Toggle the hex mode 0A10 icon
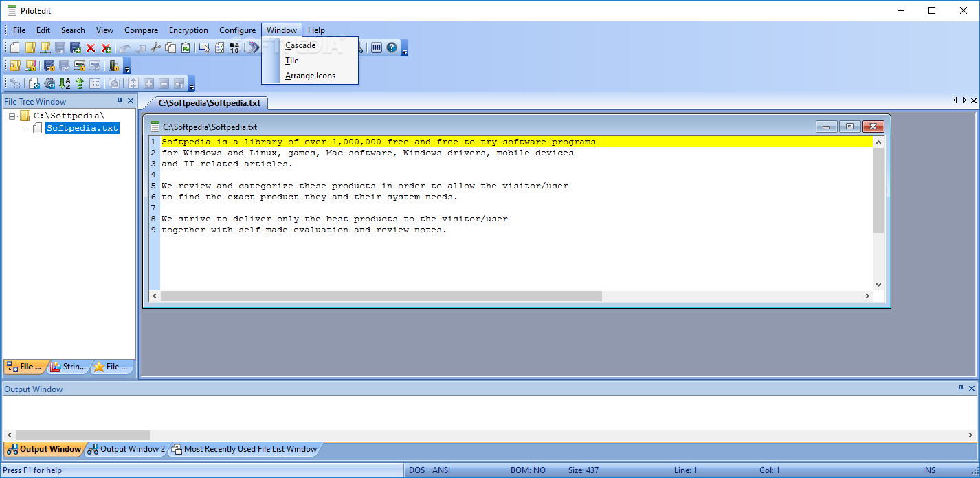 click(235, 47)
